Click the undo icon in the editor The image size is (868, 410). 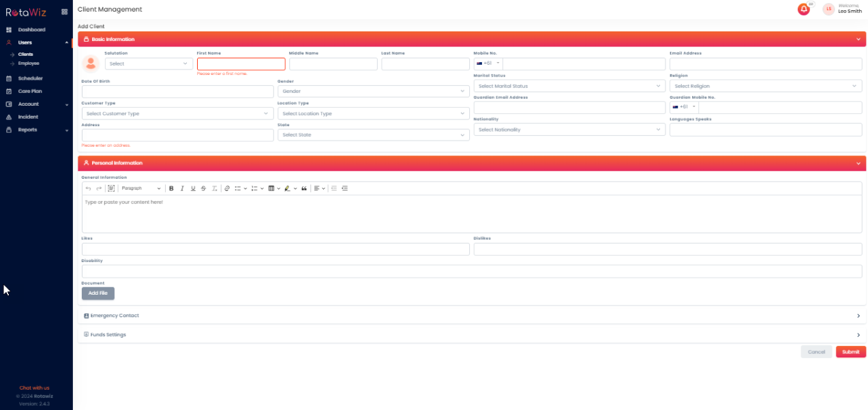(x=88, y=188)
